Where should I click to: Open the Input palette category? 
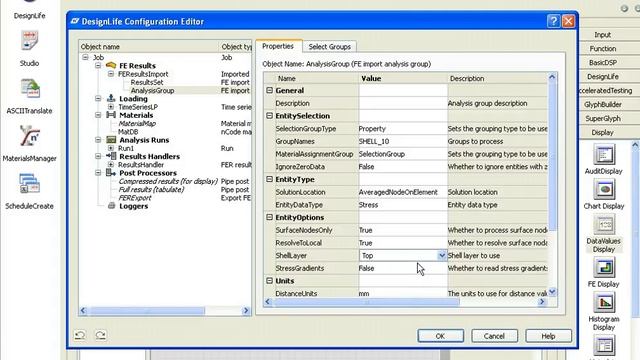602,35
